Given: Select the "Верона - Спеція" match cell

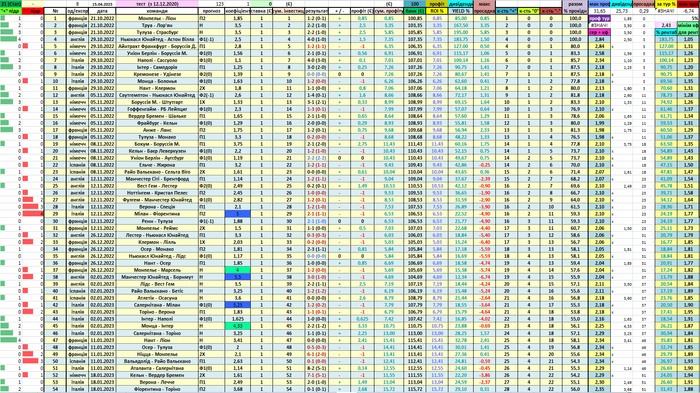Looking at the screenshot, I should pos(157,207).
